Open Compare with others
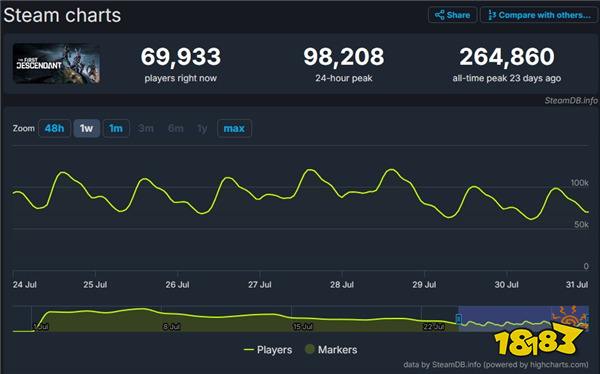 tap(539, 15)
